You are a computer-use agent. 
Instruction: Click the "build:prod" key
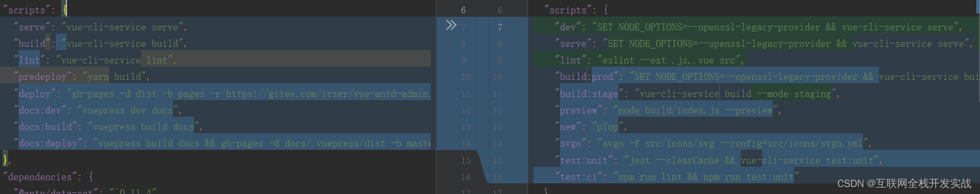[587, 77]
